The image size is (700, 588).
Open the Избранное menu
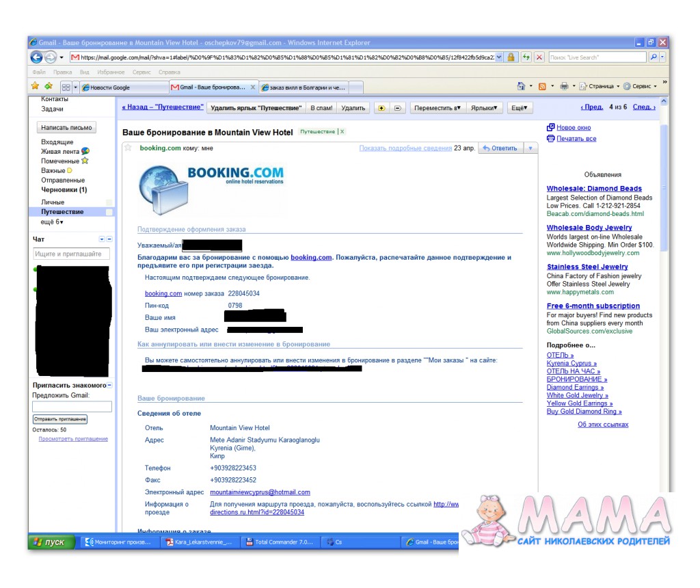point(111,72)
